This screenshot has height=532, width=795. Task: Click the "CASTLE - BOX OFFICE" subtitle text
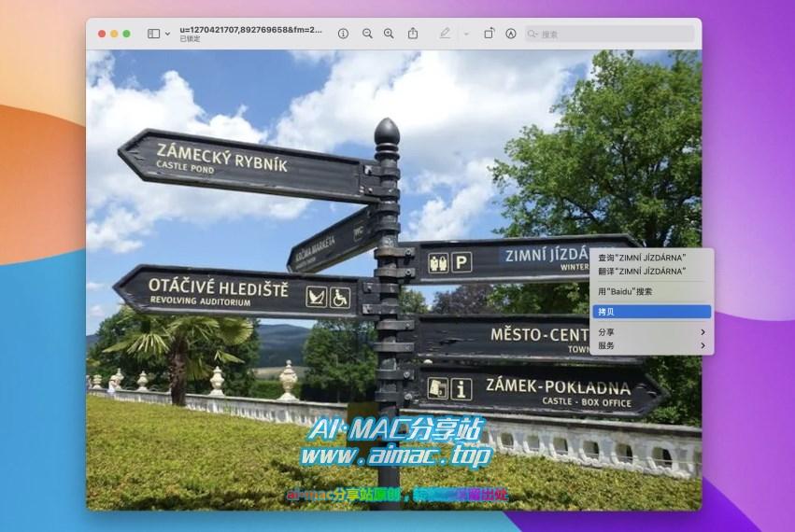[x=587, y=402]
